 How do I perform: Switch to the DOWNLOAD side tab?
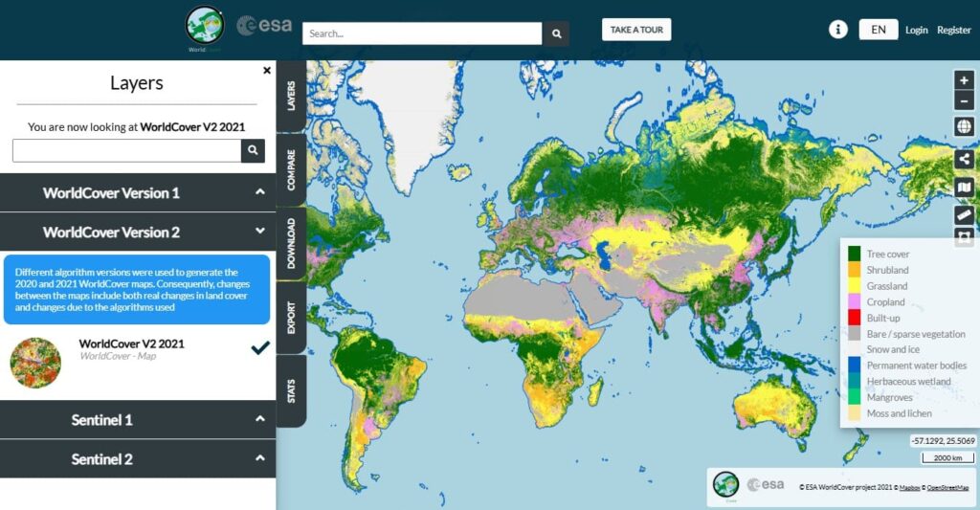coord(291,243)
